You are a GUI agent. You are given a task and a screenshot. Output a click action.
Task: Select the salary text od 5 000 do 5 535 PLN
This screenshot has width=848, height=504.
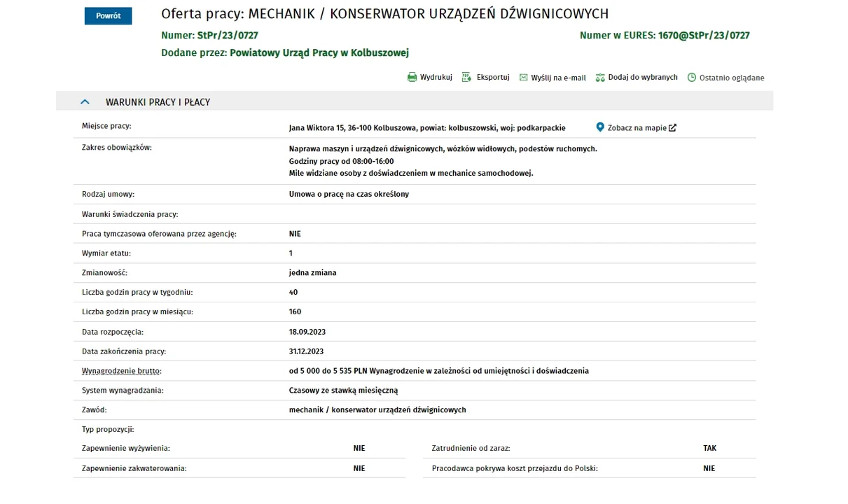point(328,371)
